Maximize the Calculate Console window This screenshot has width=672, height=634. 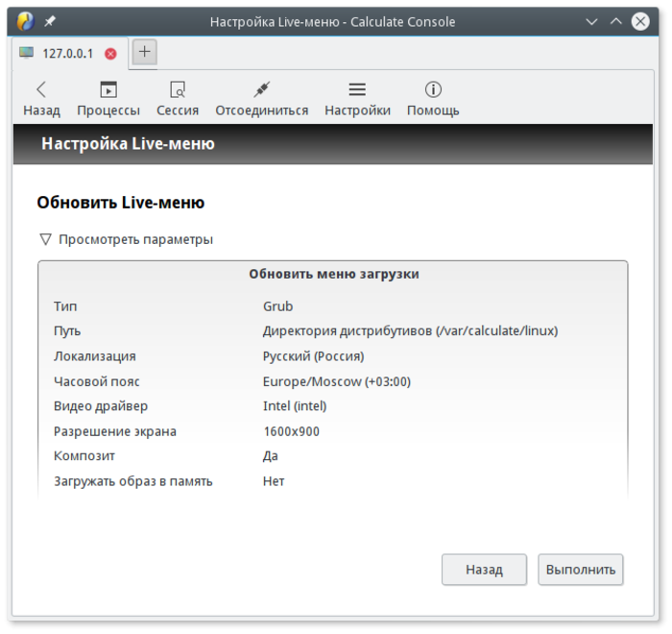tap(616, 21)
